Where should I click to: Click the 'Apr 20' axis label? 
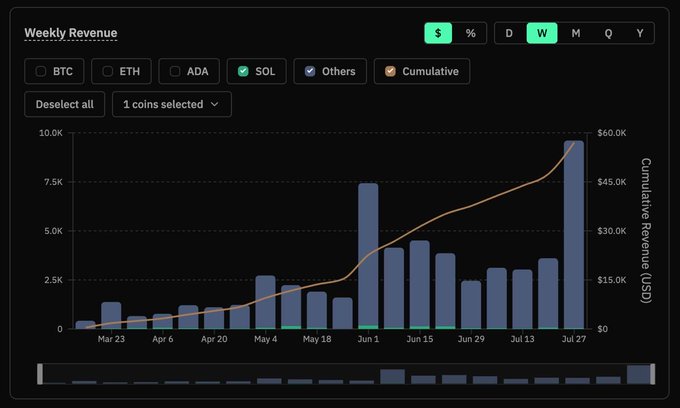(x=214, y=339)
